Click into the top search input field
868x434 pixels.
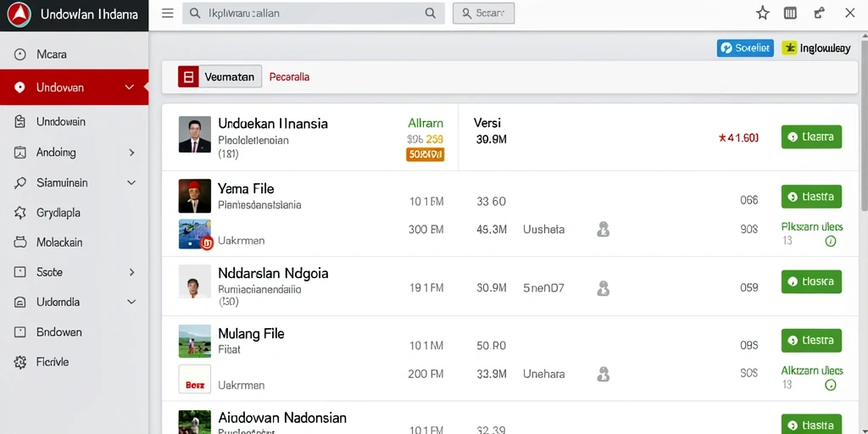[x=314, y=14]
